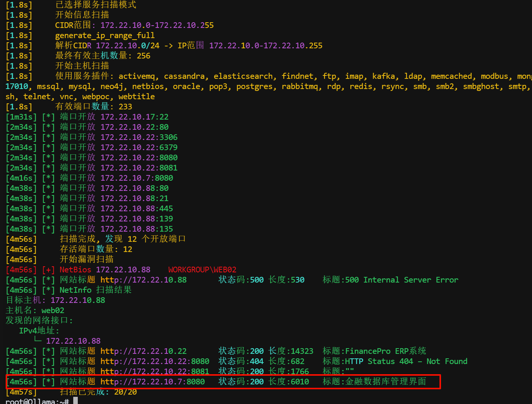Viewport: 532px width, 404px height.
Task: Click the http://172.22.10.7:8080 URL
Action: click(x=152, y=382)
